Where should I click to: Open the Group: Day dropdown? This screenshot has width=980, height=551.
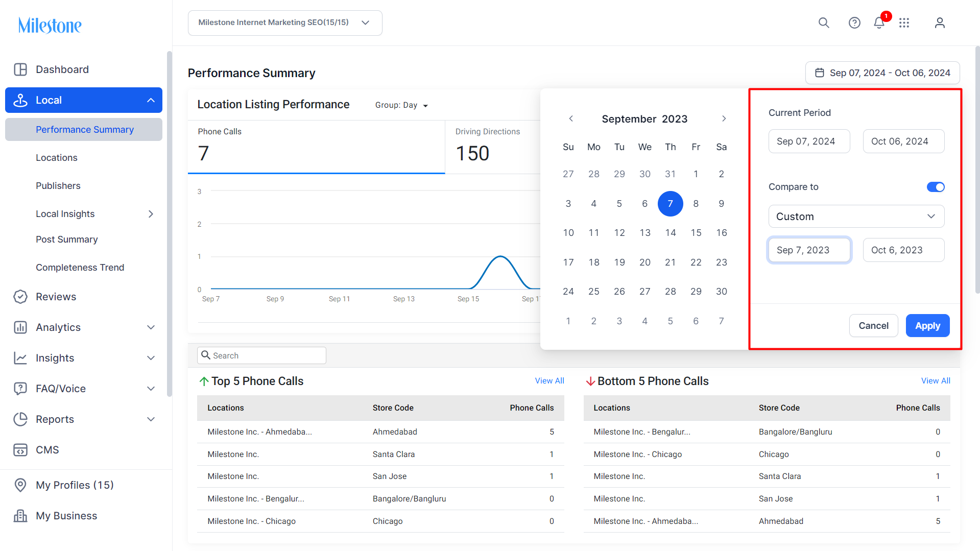401,105
